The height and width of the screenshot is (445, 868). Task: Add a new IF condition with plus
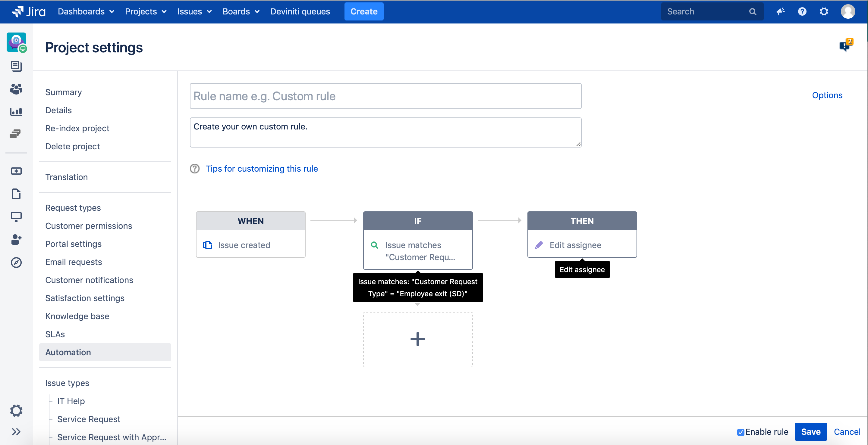(x=417, y=339)
